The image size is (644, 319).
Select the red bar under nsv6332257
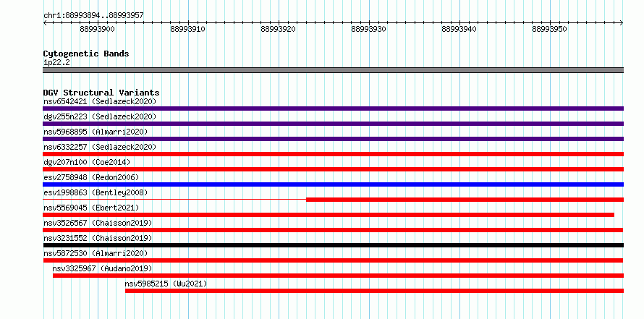(333, 154)
